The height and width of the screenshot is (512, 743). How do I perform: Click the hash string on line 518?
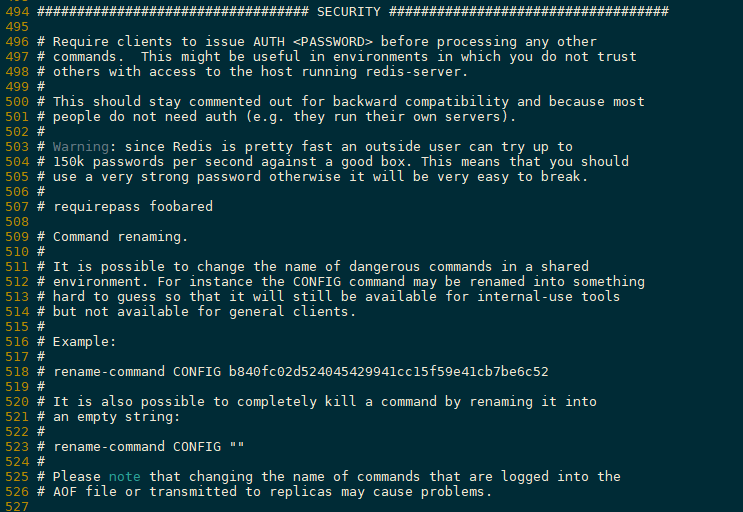point(389,372)
